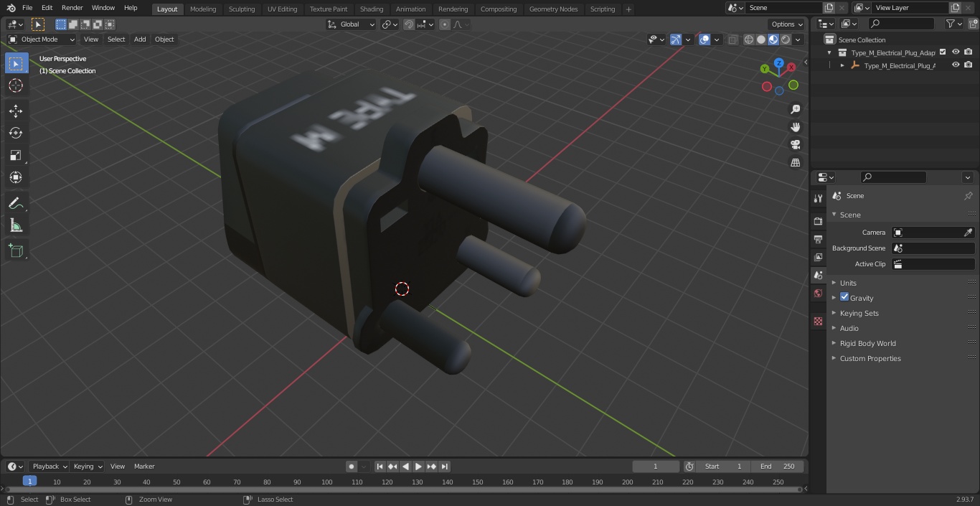Open the World properties tab

tap(818, 294)
